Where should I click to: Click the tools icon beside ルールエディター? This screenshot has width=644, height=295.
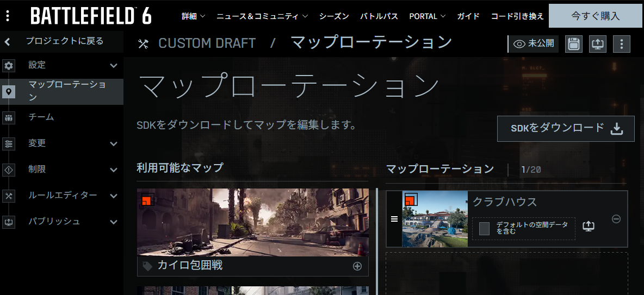9,196
